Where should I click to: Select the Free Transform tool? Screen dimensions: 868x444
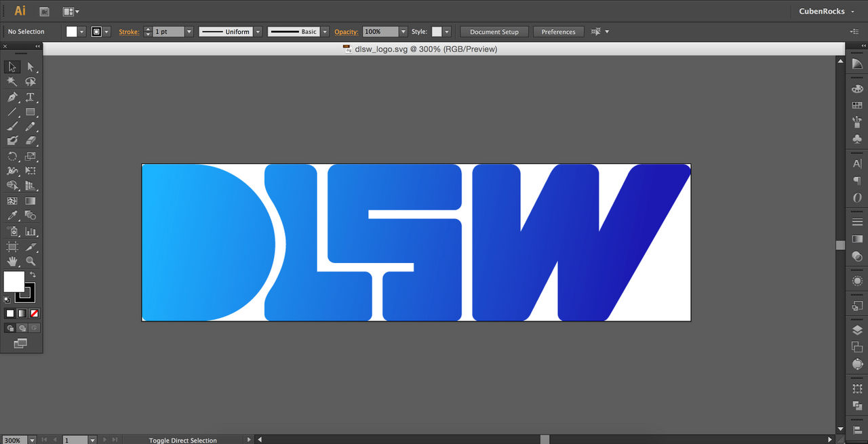click(31, 171)
